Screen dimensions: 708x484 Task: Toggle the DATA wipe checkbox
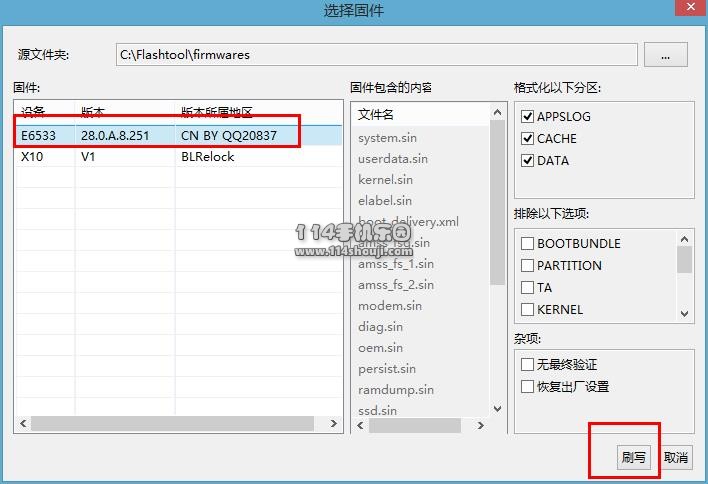pyautogui.click(x=528, y=161)
